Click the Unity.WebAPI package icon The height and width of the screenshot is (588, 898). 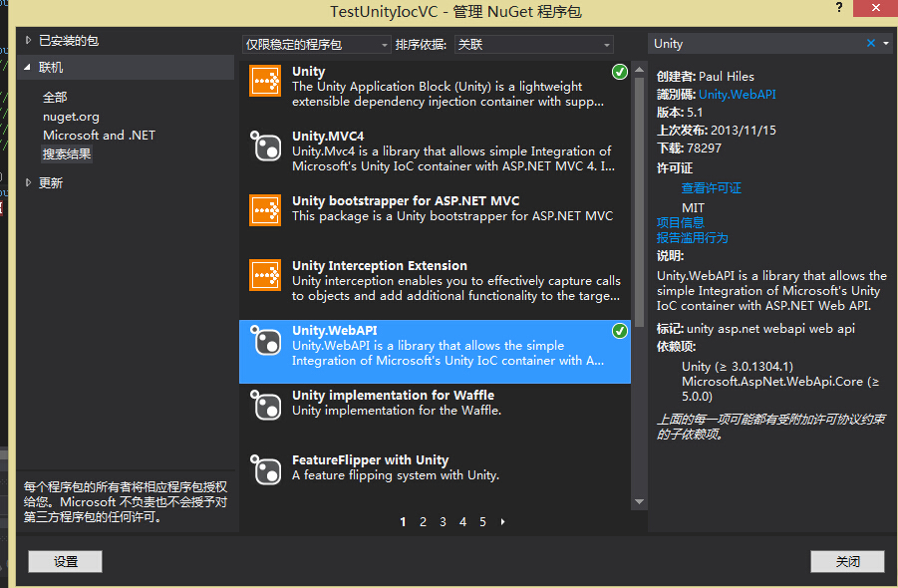tap(265, 340)
